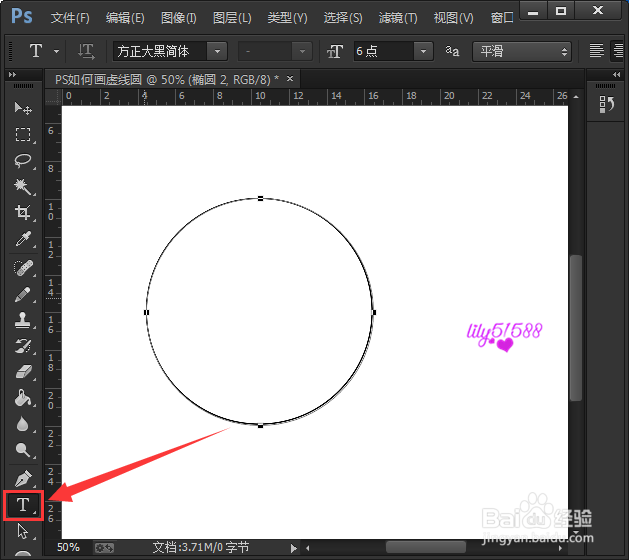Click horizontal scrollbar left arrow
629x560 pixels.
308,548
